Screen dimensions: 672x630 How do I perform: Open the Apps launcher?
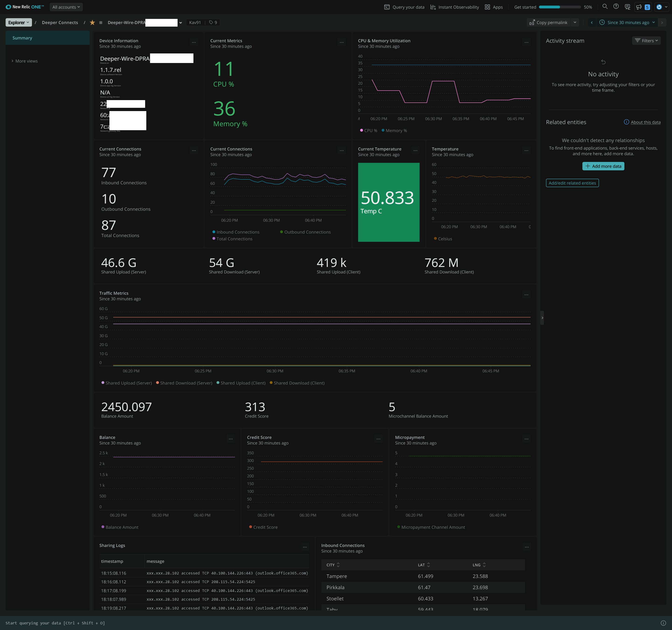tap(493, 7)
